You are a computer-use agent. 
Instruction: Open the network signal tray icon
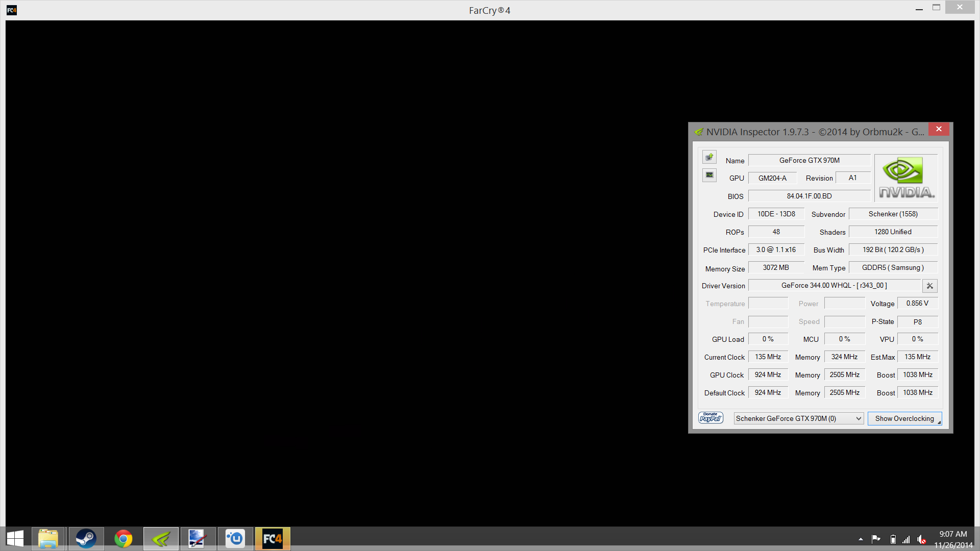click(906, 539)
